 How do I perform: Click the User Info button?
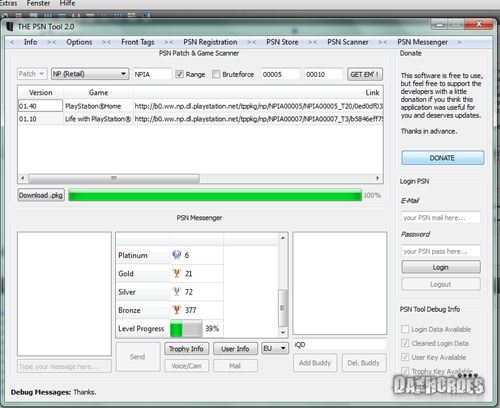pyautogui.click(x=235, y=349)
